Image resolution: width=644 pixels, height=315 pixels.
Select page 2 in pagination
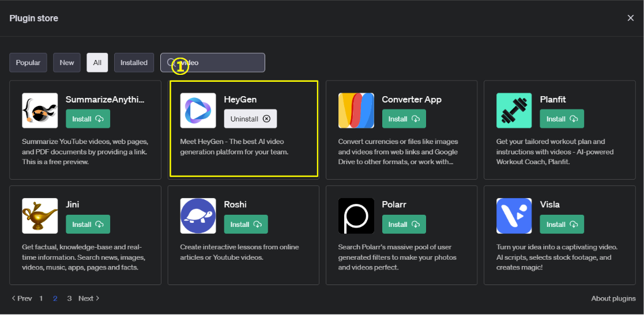coord(55,298)
